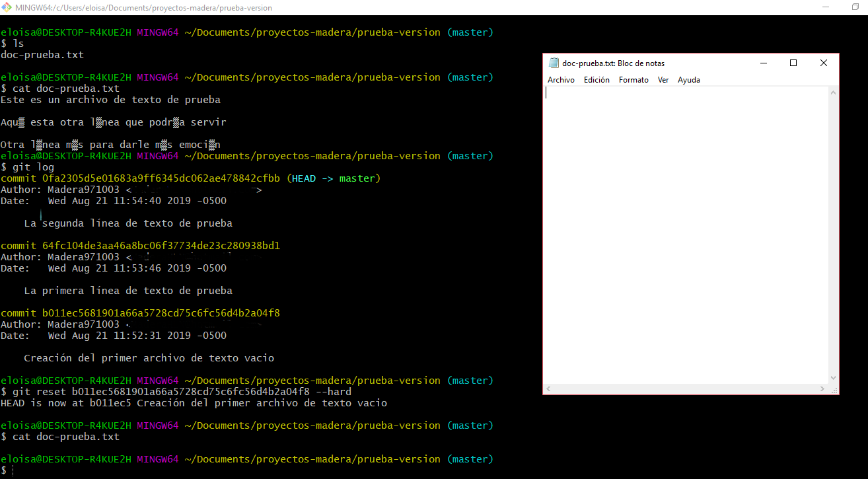Viewport: 868px width, 479px height.
Task: Open the Archivo menu in Notepad
Action: pyautogui.click(x=561, y=80)
